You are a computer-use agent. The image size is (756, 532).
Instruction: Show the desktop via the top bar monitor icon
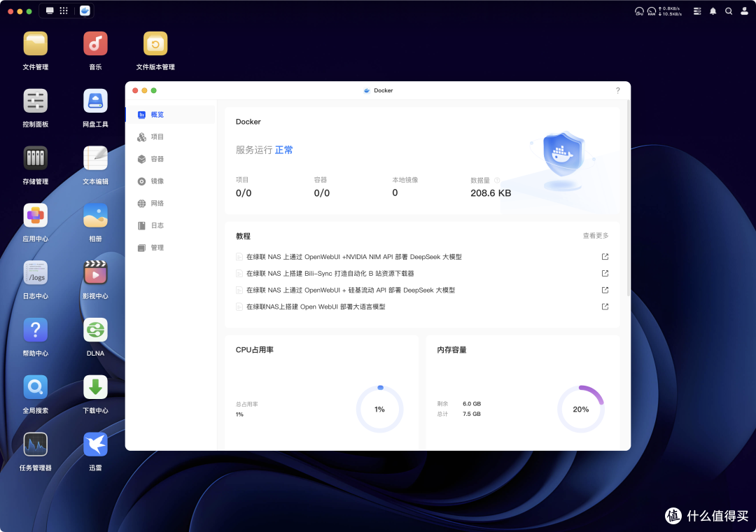50,10
